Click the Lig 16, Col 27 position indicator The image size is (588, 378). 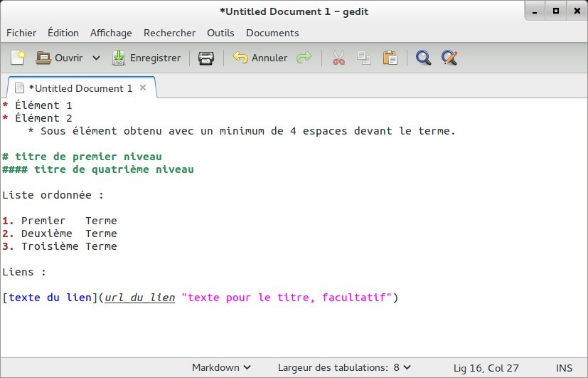coord(486,368)
